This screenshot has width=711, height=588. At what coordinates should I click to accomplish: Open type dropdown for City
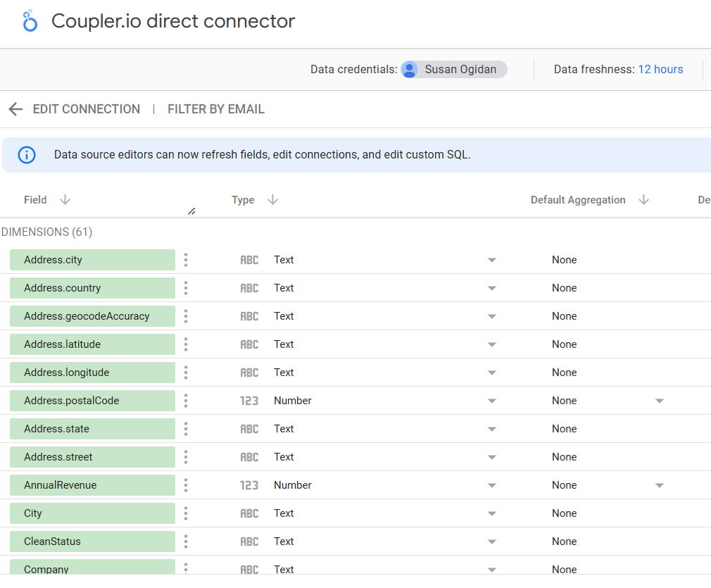[x=492, y=513]
